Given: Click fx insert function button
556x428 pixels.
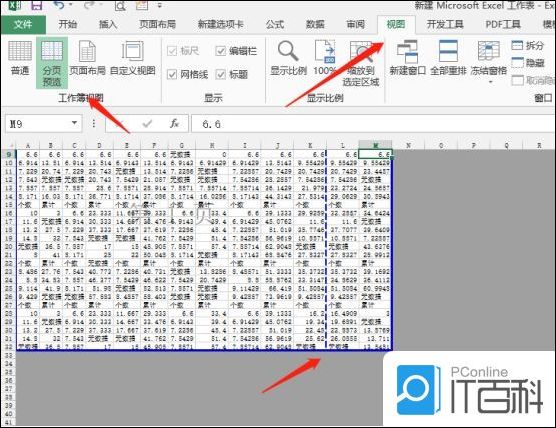Looking at the screenshot, I should (x=174, y=123).
